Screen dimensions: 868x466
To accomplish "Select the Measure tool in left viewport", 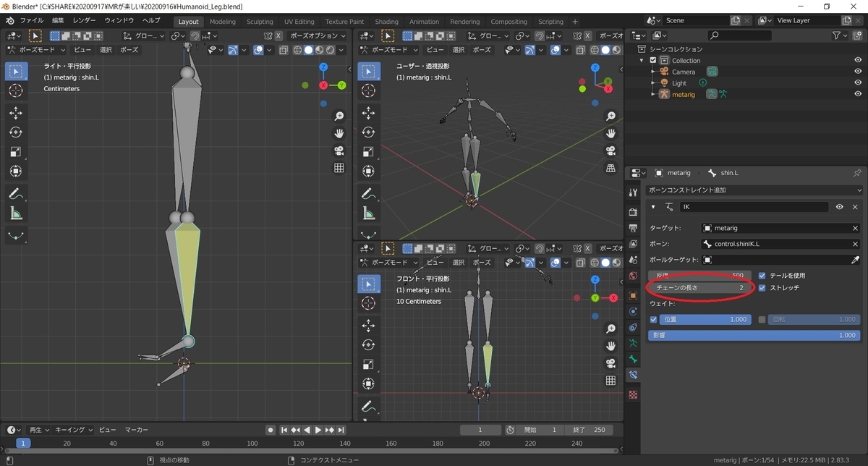I will 16,213.
